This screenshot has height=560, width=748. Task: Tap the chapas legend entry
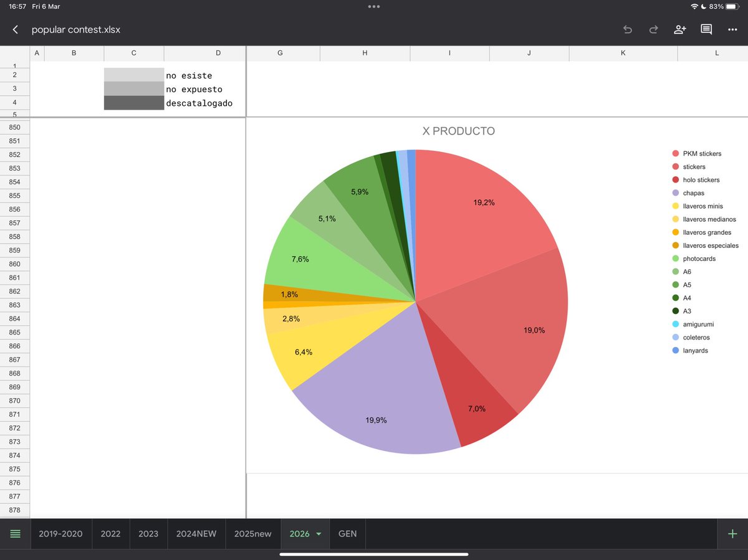(x=688, y=193)
